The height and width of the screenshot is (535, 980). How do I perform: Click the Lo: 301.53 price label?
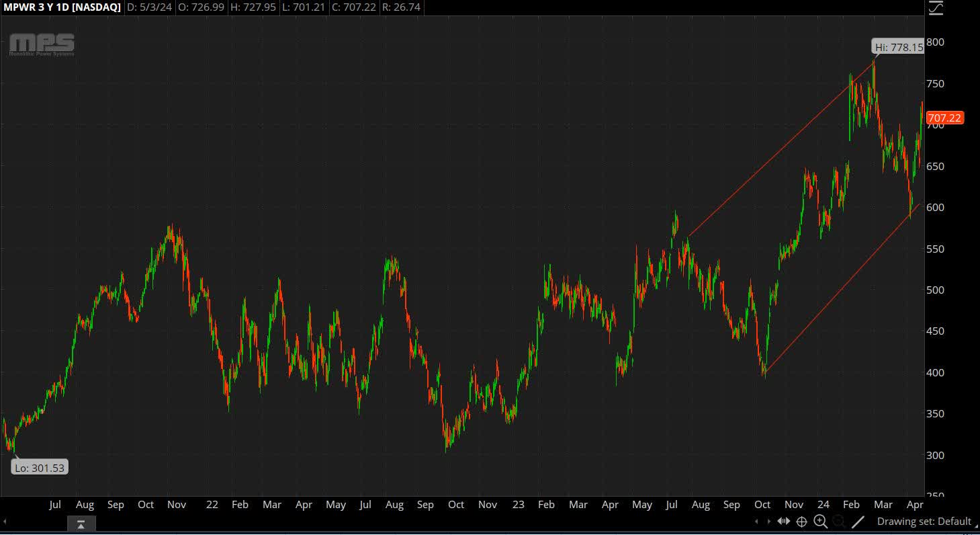point(38,466)
